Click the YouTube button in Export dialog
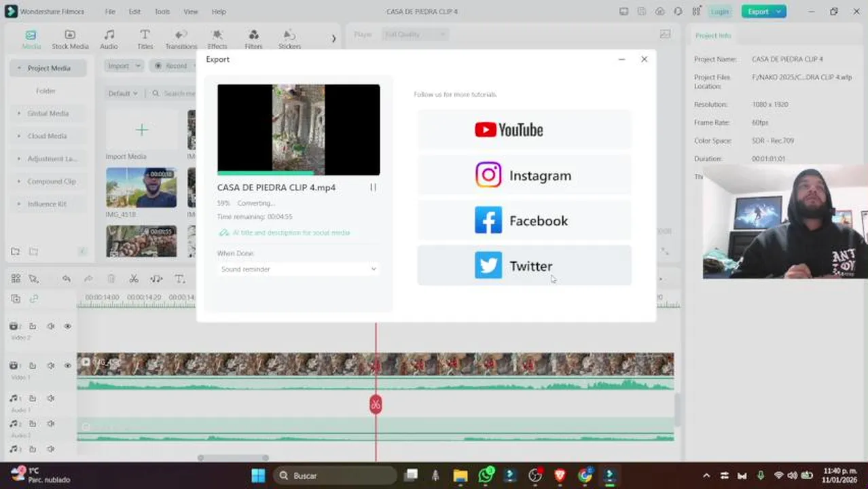Image resolution: width=868 pixels, height=489 pixels. [x=524, y=130]
